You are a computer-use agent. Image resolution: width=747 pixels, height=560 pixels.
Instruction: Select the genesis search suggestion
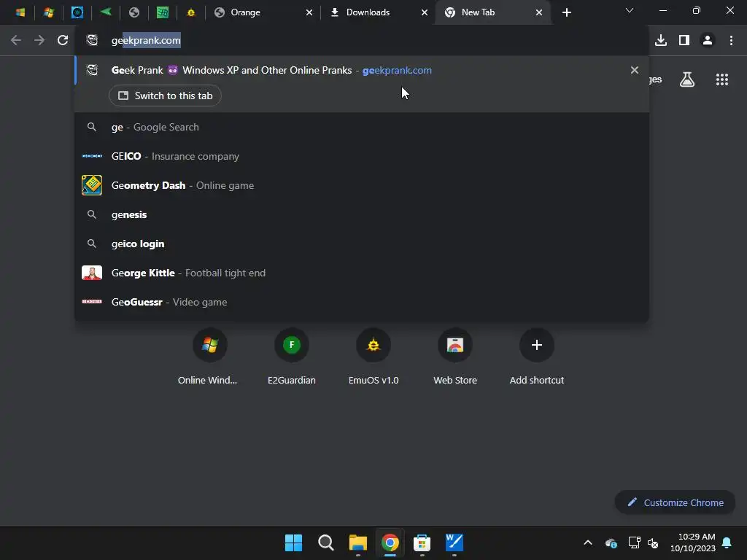click(x=362, y=215)
